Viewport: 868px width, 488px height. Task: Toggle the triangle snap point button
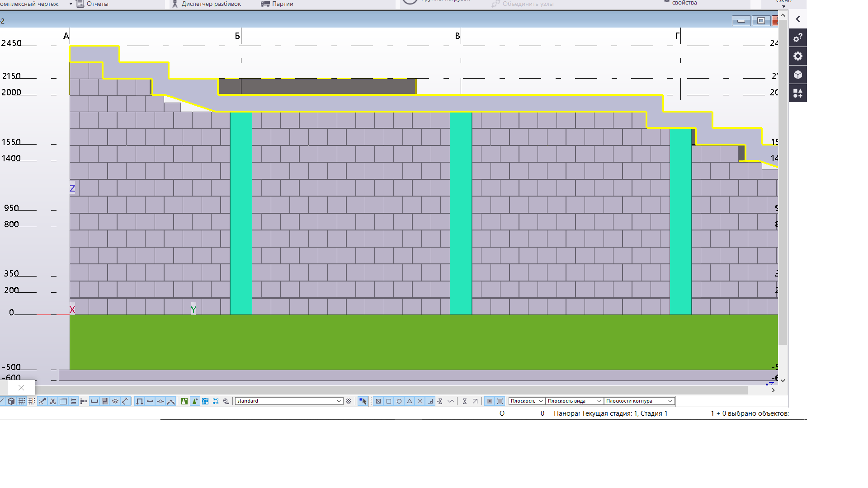(410, 401)
